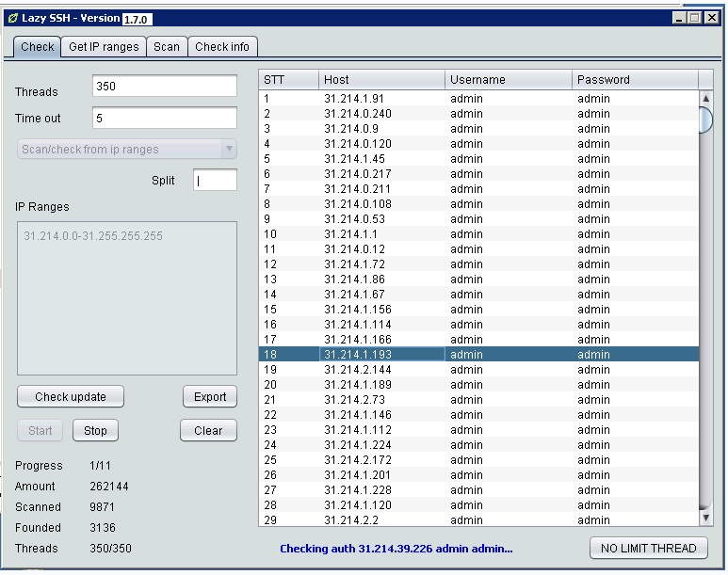Click the Scanned value 9871

tap(102, 507)
